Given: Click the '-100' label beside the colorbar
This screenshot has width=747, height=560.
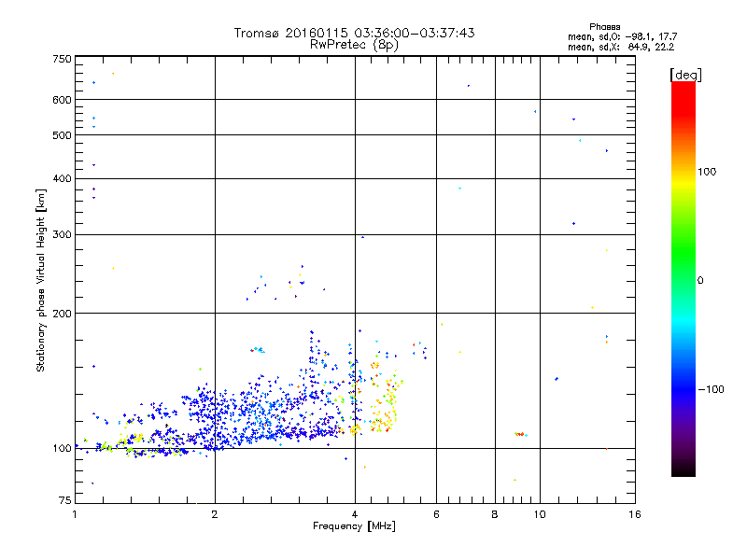Looking at the screenshot, I should [x=711, y=389].
